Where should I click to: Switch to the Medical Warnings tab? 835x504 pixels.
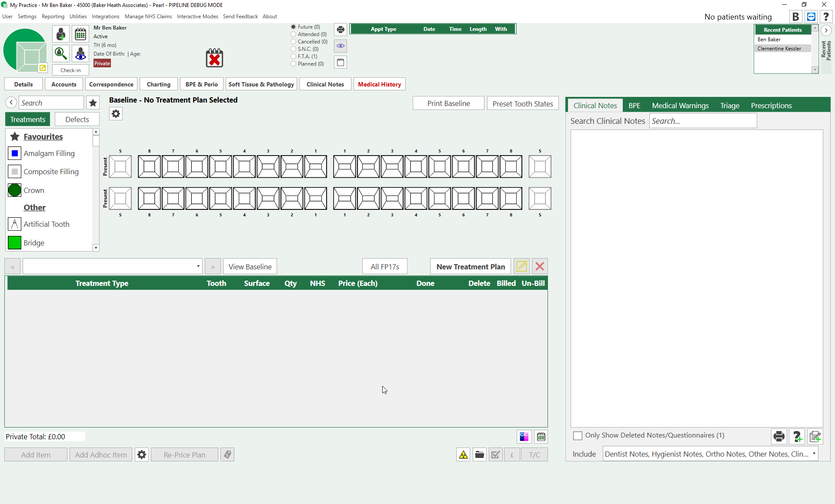(680, 106)
